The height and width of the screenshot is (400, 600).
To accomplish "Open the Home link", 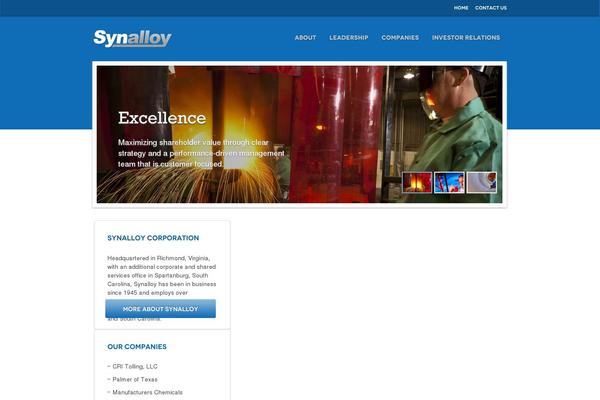I will (x=461, y=8).
